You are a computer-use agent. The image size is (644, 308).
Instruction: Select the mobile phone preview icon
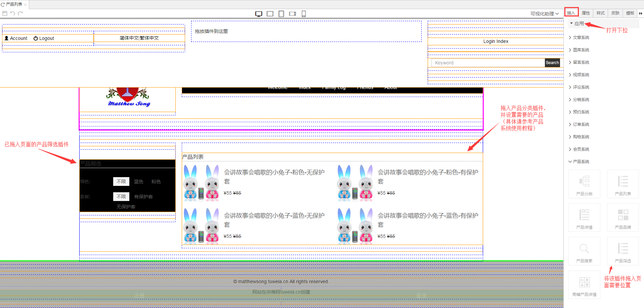pos(304,14)
